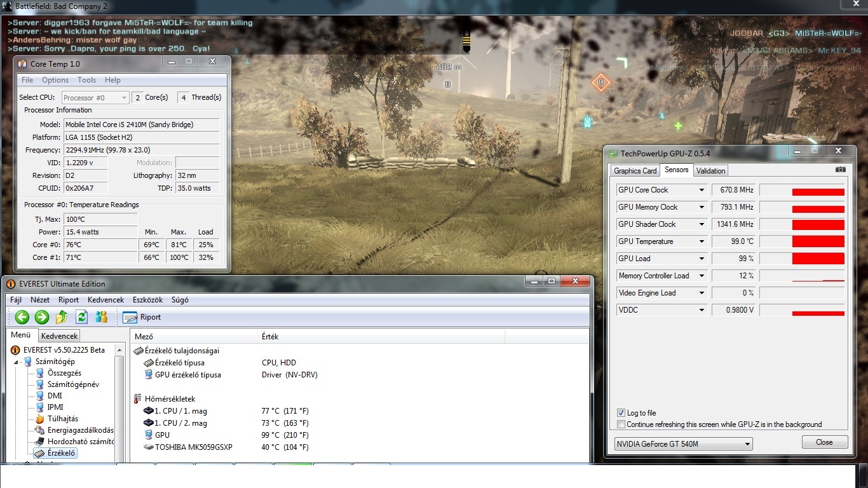
Task: Click the EVEREST title bar info icon
Action: pyautogui.click(x=11, y=284)
